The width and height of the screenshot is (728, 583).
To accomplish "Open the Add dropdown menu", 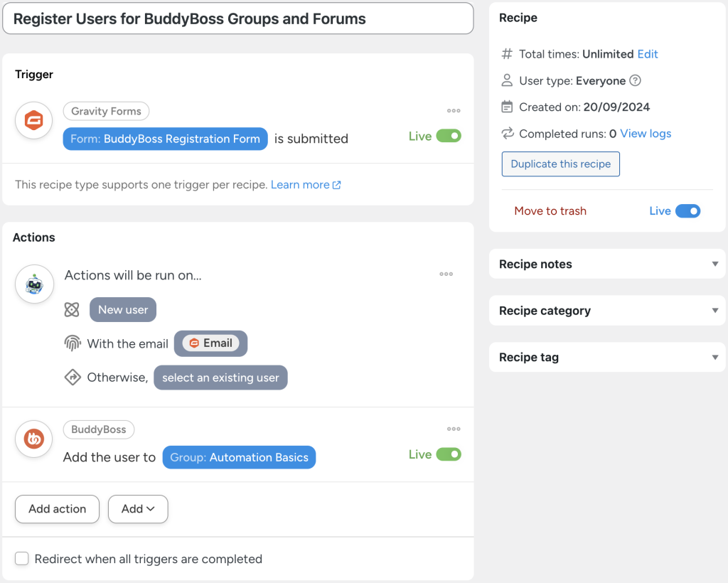I will [138, 509].
